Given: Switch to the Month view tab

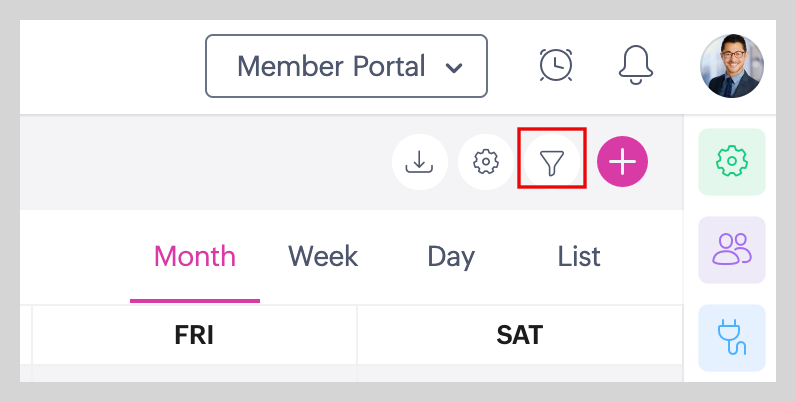Looking at the screenshot, I should 195,257.
